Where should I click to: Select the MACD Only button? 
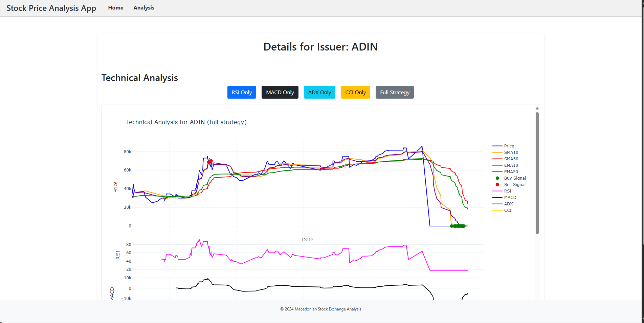[280, 92]
